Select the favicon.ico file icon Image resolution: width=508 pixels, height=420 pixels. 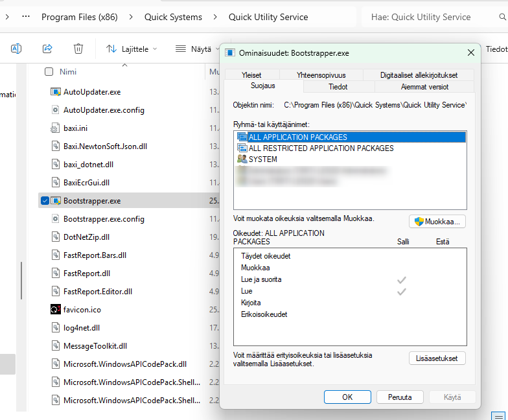(x=56, y=310)
